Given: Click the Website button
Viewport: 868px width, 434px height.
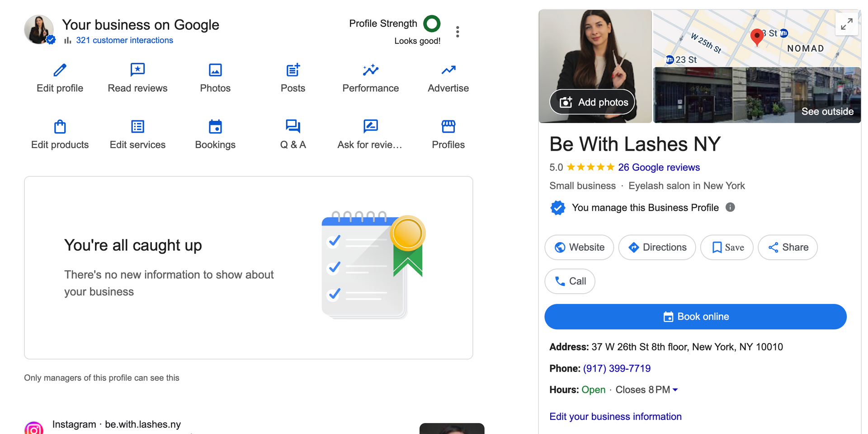Looking at the screenshot, I should click(579, 248).
